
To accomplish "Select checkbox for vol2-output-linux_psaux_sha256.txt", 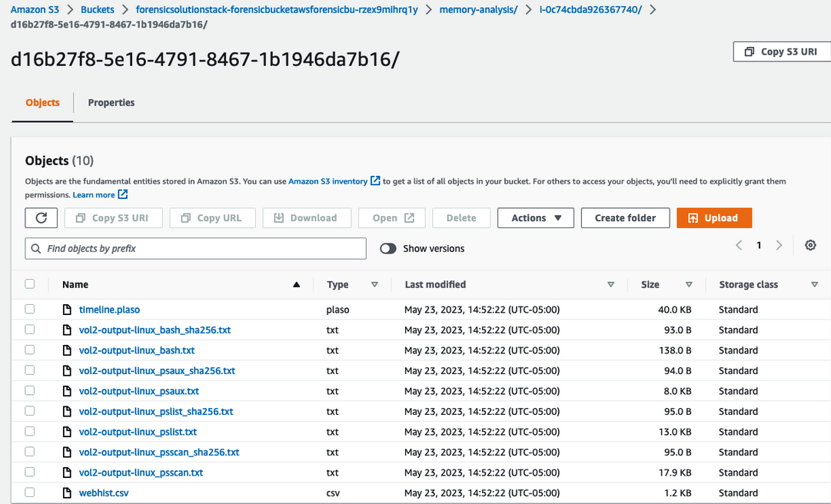I will [x=30, y=370].
